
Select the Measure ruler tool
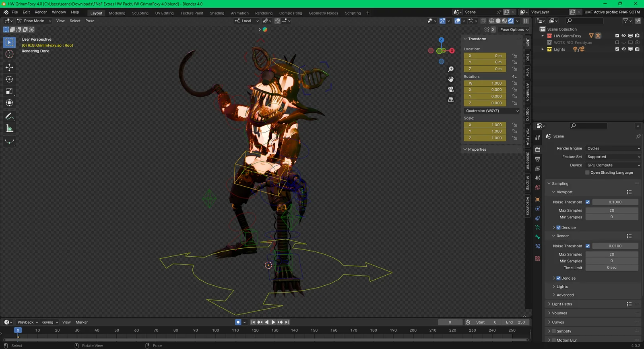coord(9,129)
